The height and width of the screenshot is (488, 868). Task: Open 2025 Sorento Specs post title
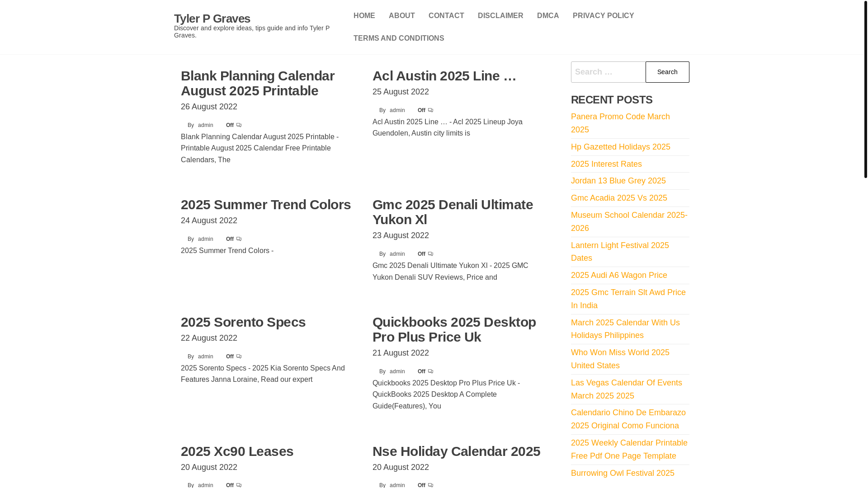[x=243, y=322]
